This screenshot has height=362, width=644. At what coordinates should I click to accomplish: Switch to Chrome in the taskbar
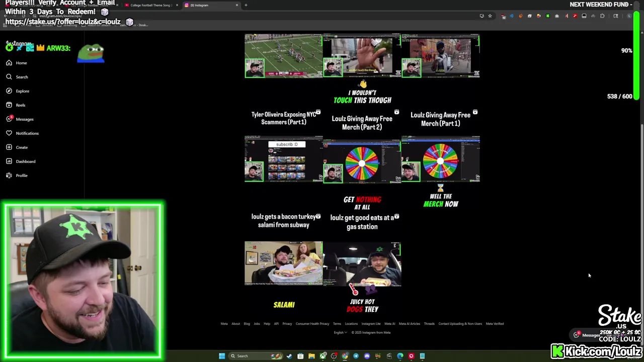[345, 356]
